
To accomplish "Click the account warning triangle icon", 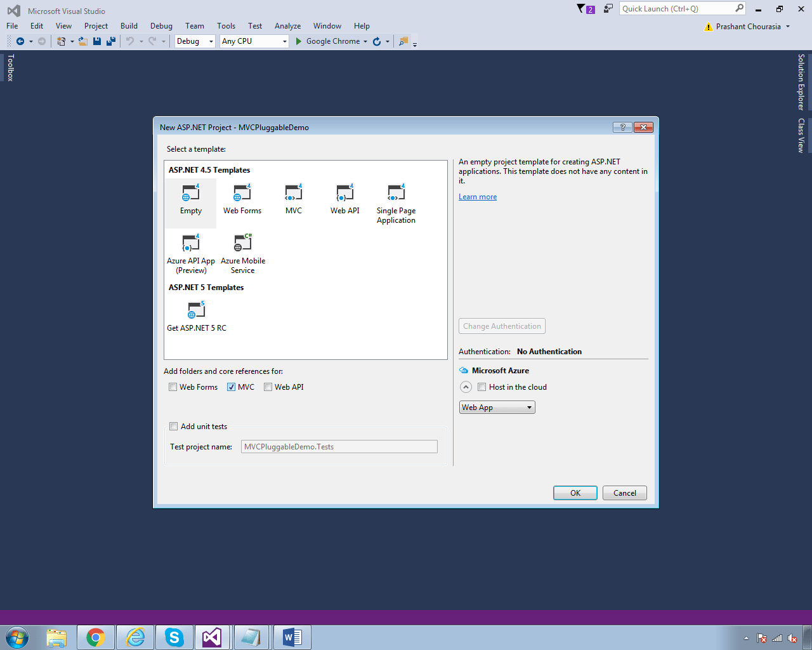I will point(709,27).
